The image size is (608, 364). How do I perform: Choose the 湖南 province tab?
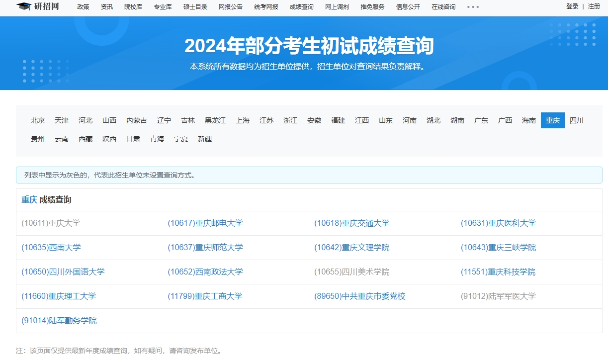(x=457, y=120)
